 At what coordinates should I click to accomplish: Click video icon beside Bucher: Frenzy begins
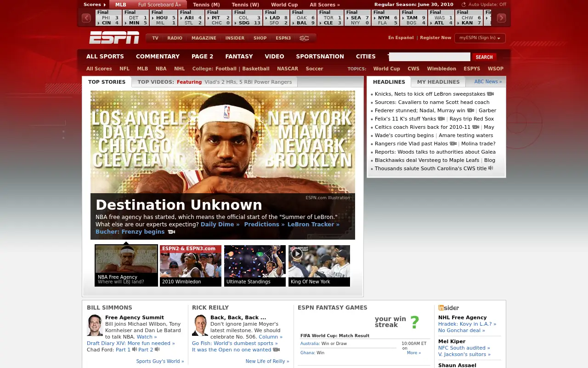tap(171, 232)
